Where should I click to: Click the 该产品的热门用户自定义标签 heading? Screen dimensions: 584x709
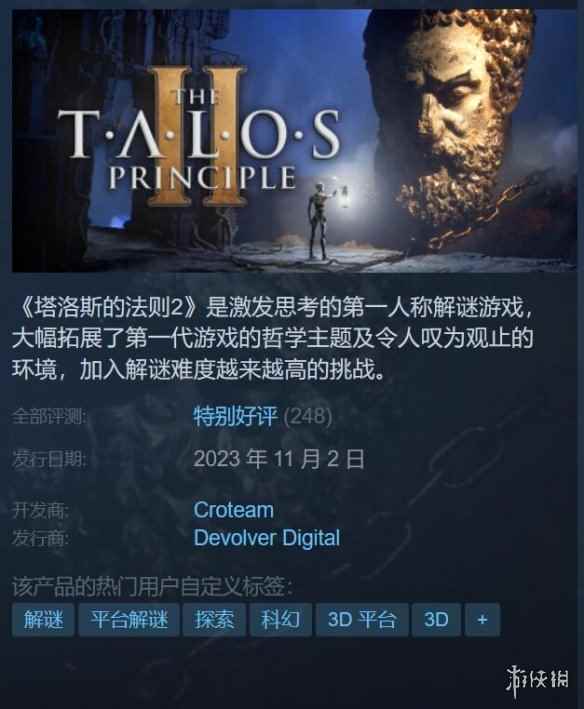[x=152, y=586]
